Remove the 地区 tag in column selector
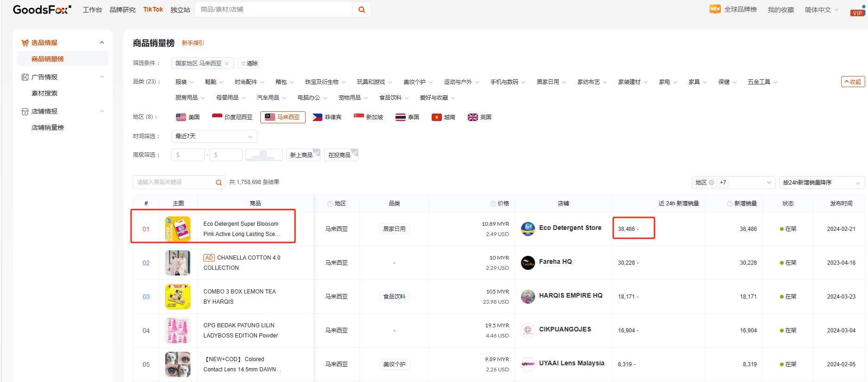This screenshot has width=868, height=382. [711, 183]
